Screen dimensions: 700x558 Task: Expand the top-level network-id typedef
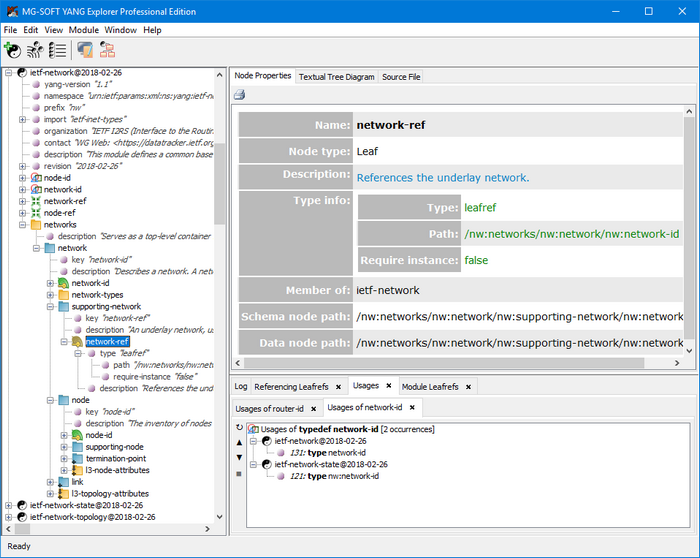coord(22,189)
